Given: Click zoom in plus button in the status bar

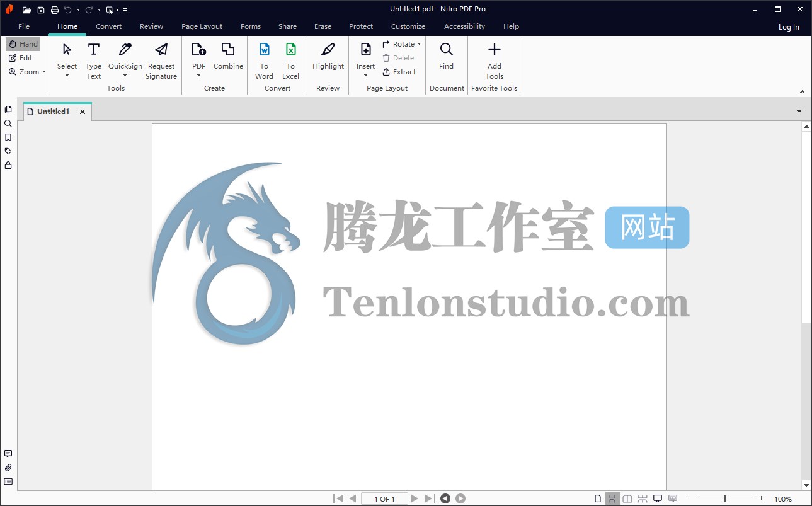Looking at the screenshot, I should point(761,498).
